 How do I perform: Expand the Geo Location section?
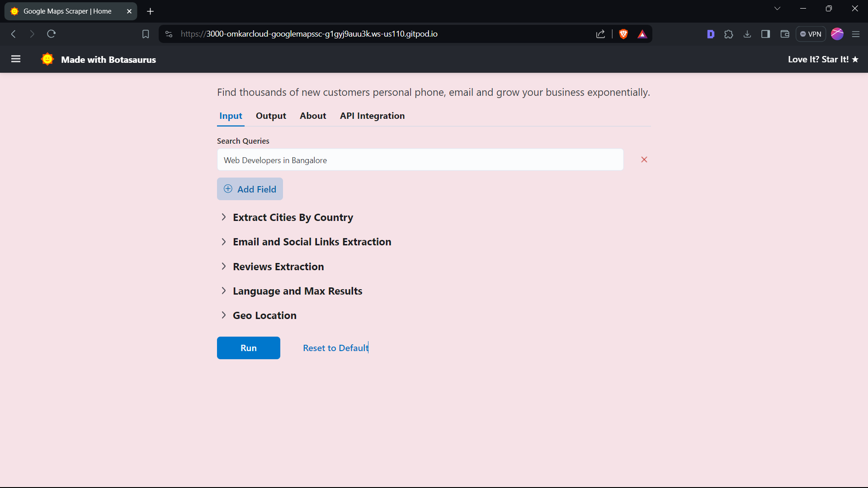coord(264,315)
